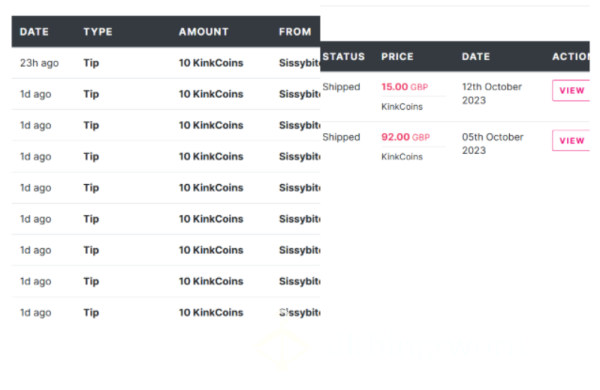The height and width of the screenshot is (390, 600).
Task: Click the 05th October 2023 date
Action: (x=492, y=144)
